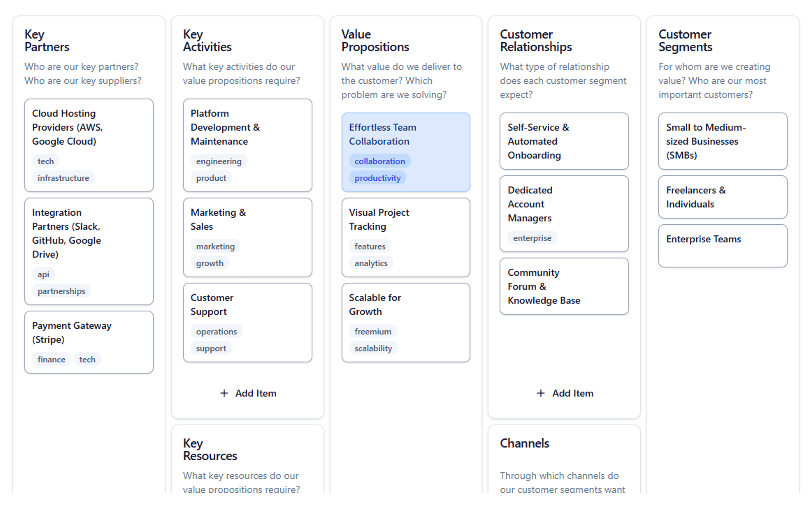Click Add Item in Key Activities column
This screenshot has width=812, height=507.
click(248, 393)
